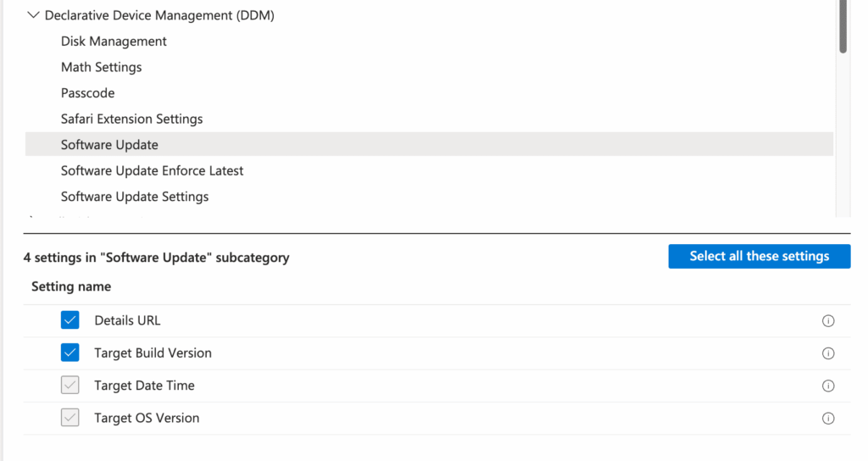Click the Setting name column header

(x=71, y=286)
